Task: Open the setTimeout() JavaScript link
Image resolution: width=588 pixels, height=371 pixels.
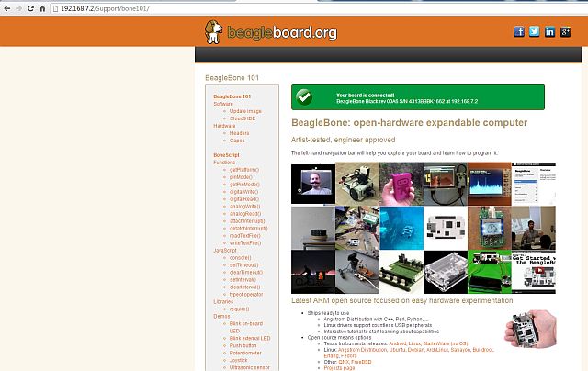Action: 243,265
